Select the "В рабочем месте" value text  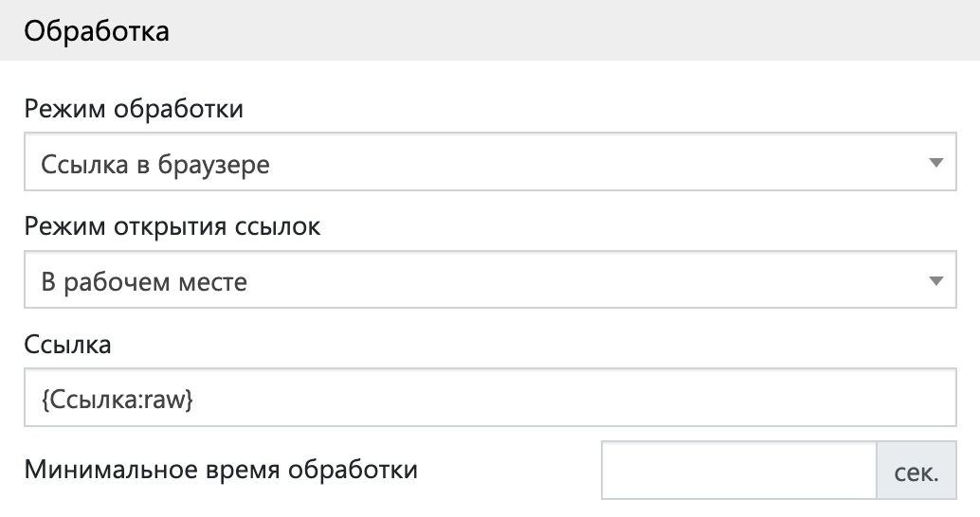click(x=144, y=282)
